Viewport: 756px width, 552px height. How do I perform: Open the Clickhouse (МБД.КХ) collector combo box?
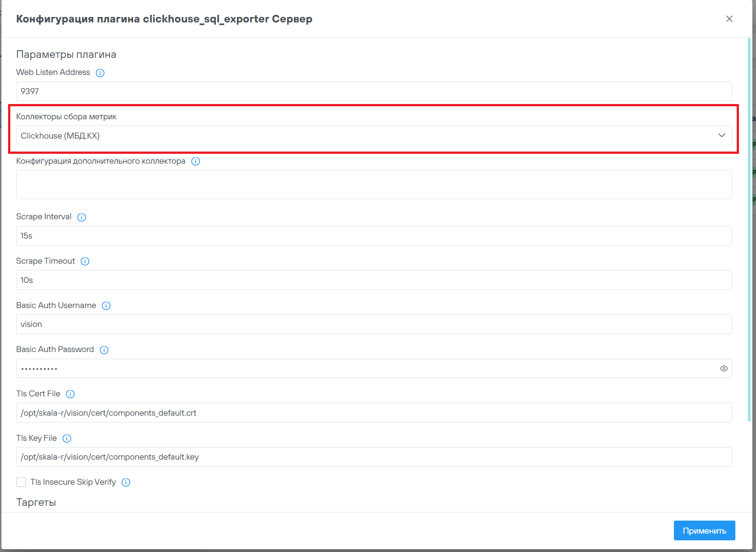click(x=359, y=135)
